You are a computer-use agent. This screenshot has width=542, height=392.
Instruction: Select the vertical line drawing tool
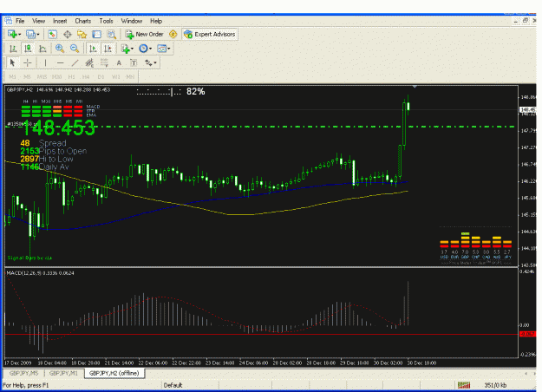(45, 63)
